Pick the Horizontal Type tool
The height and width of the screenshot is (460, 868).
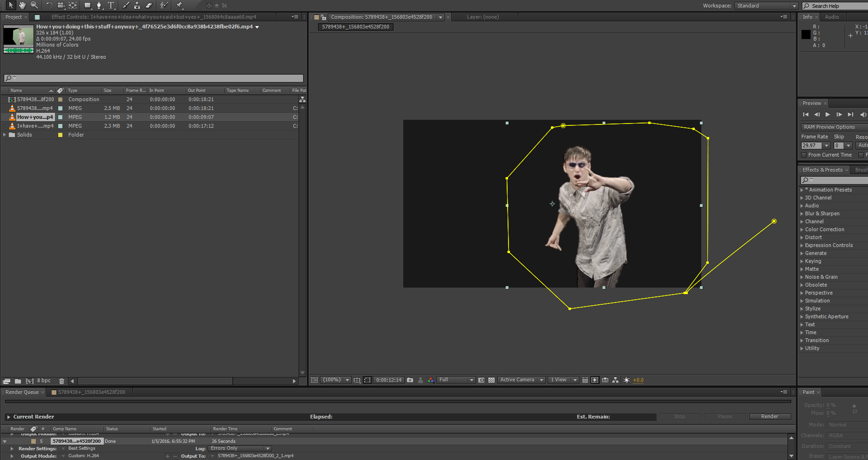111,6
